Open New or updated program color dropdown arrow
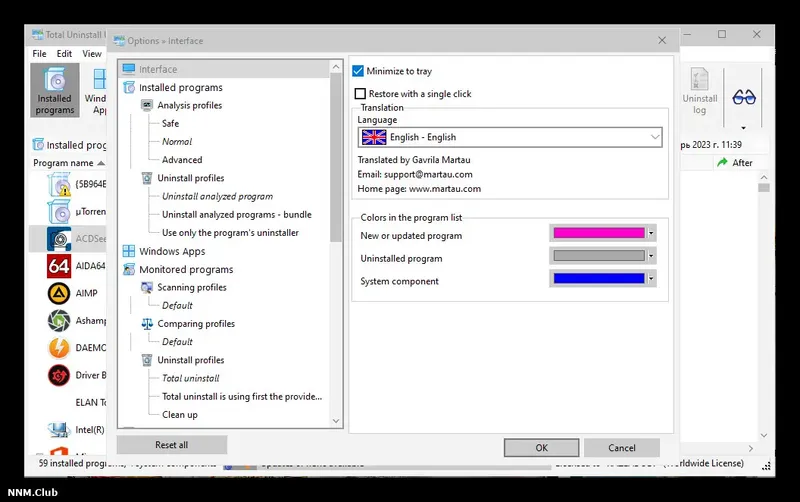 click(651, 233)
